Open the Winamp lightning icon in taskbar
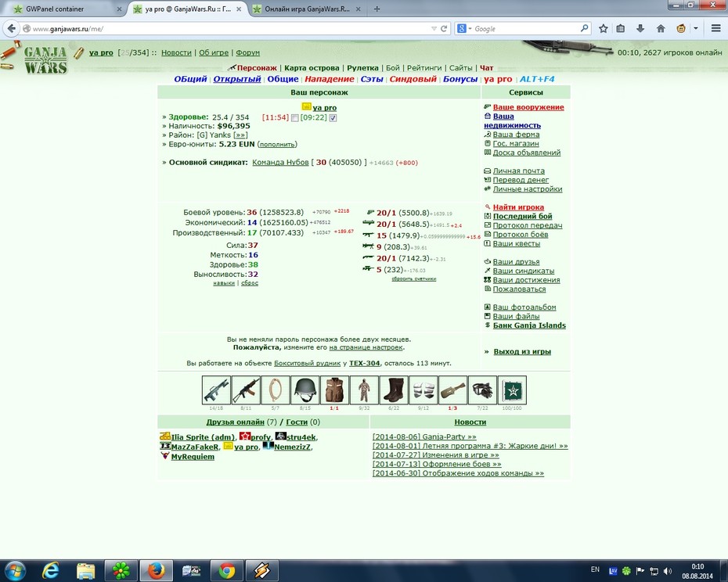Screen dimensions: 728x582 tap(262, 570)
